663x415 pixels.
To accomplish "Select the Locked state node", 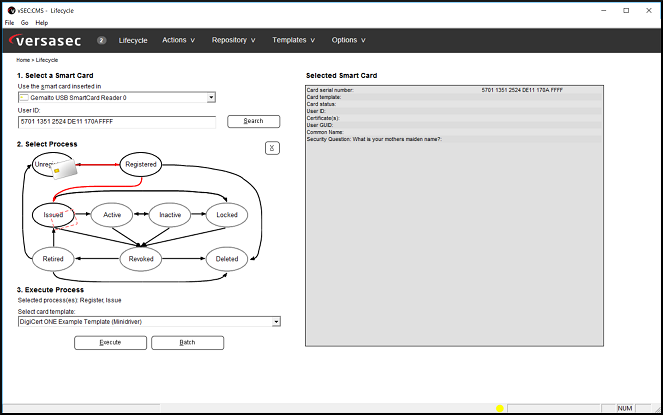I will click(227, 215).
